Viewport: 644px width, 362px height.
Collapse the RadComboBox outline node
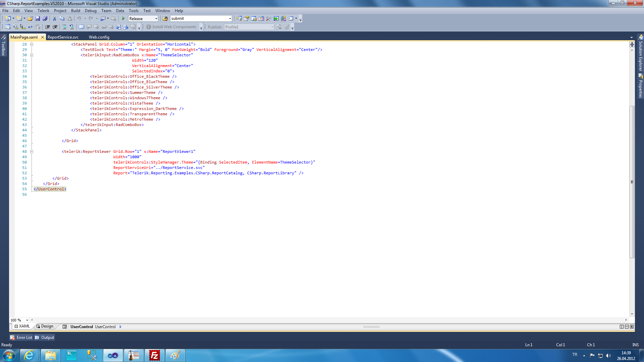(32, 55)
